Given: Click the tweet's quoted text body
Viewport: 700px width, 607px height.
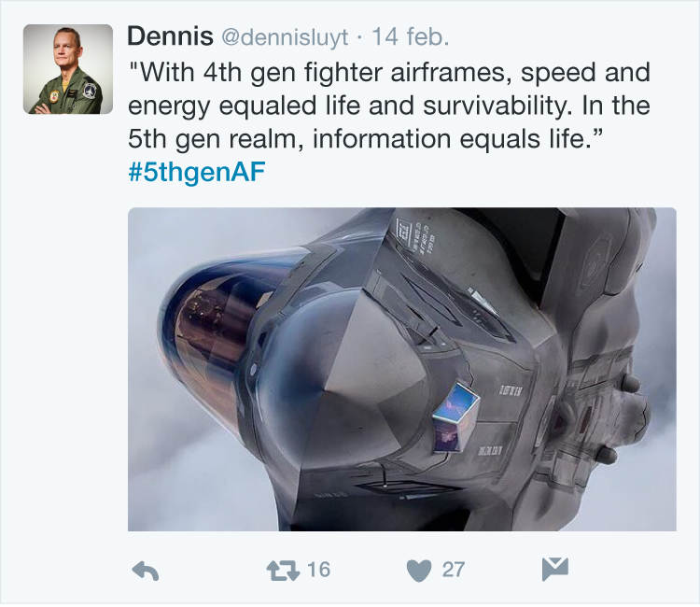Looking at the screenshot, I should (x=387, y=106).
